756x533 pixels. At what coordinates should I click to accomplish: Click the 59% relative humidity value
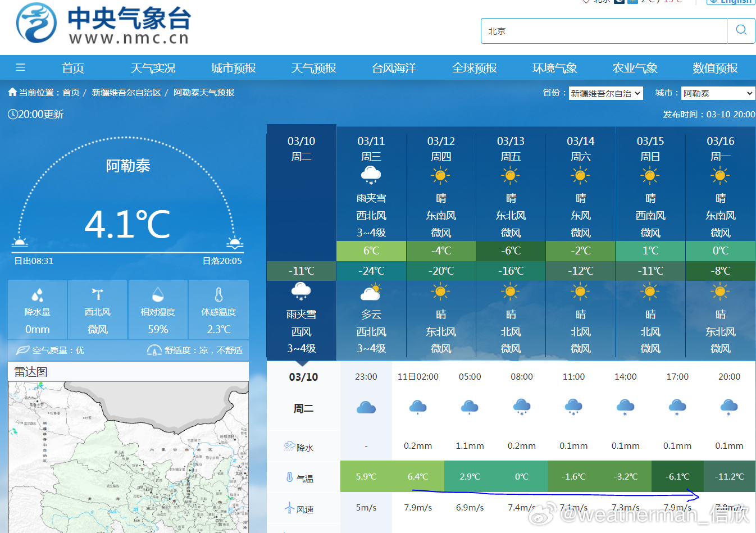coord(158,329)
